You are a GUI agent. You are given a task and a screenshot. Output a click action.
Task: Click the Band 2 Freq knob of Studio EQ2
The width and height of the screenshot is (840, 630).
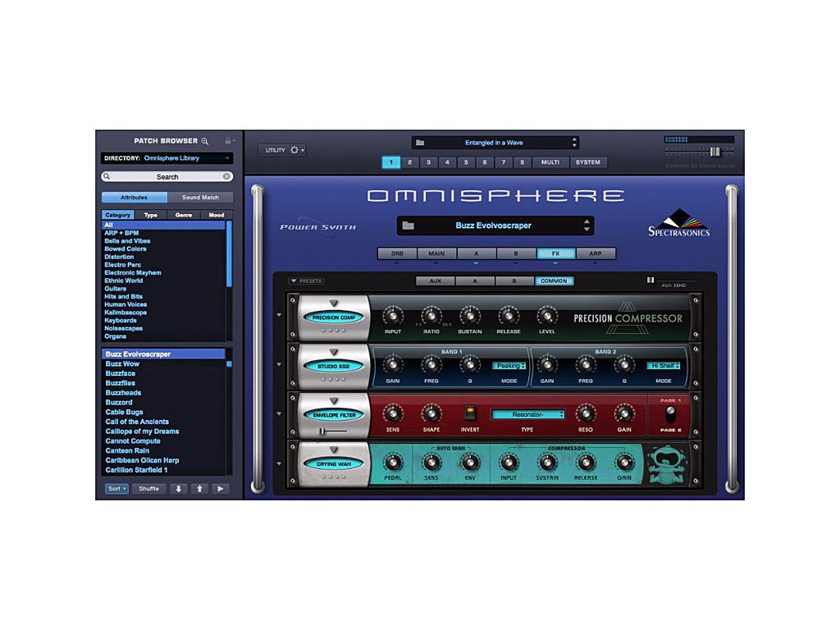coord(586,365)
